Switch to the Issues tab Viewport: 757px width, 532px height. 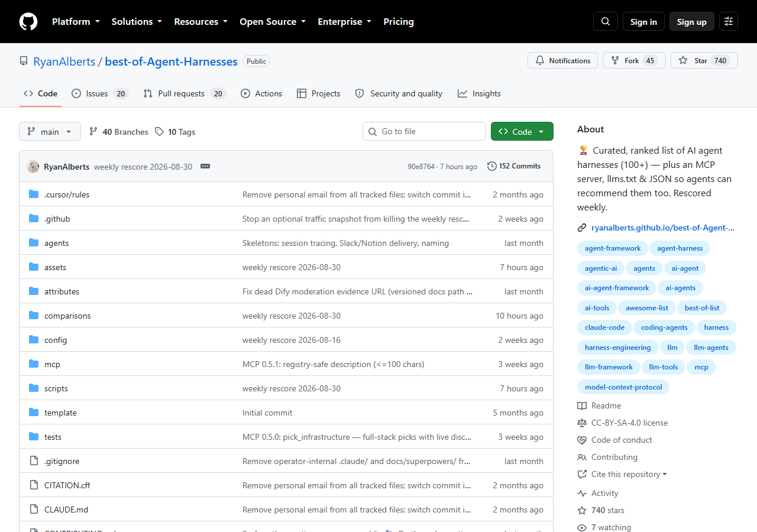[x=99, y=93]
